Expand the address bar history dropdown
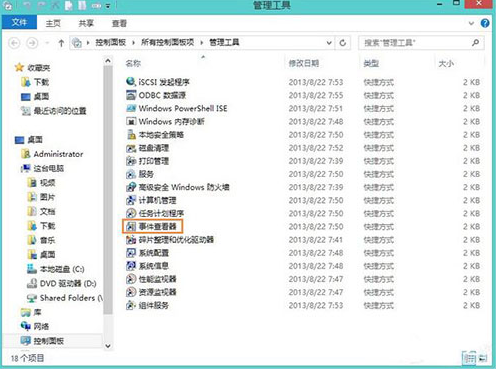Image resolution: width=496 pixels, height=369 pixels. (x=329, y=43)
